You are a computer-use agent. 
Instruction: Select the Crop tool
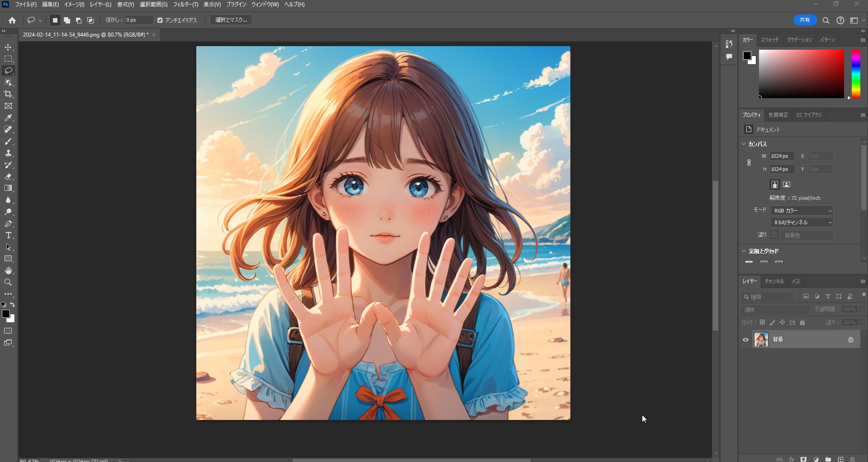pyautogui.click(x=8, y=94)
